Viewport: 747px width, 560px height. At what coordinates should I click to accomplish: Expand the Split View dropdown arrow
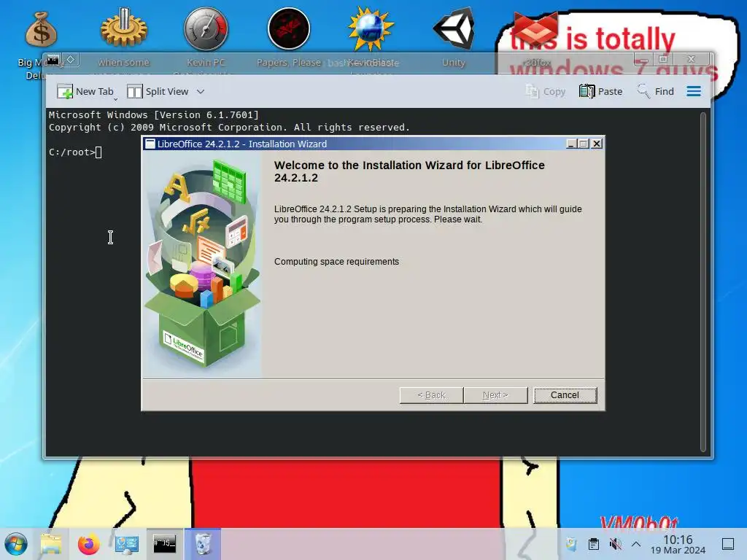click(x=201, y=91)
